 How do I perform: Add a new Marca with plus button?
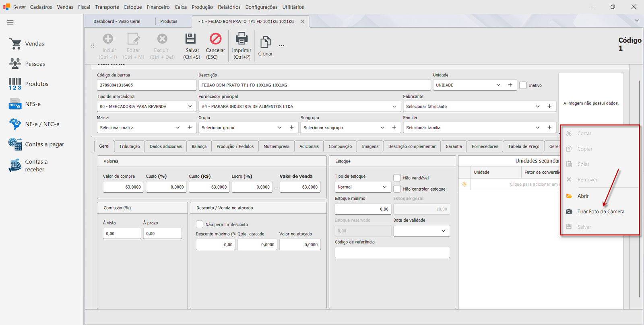tap(190, 128)
